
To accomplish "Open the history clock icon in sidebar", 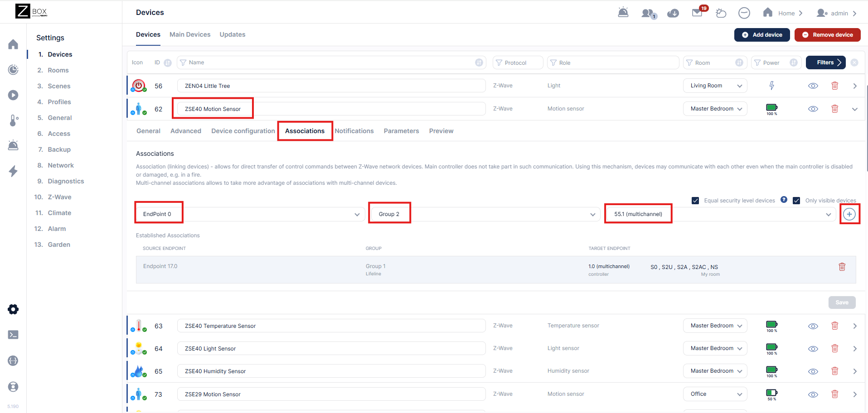I will tap(13, 70).
